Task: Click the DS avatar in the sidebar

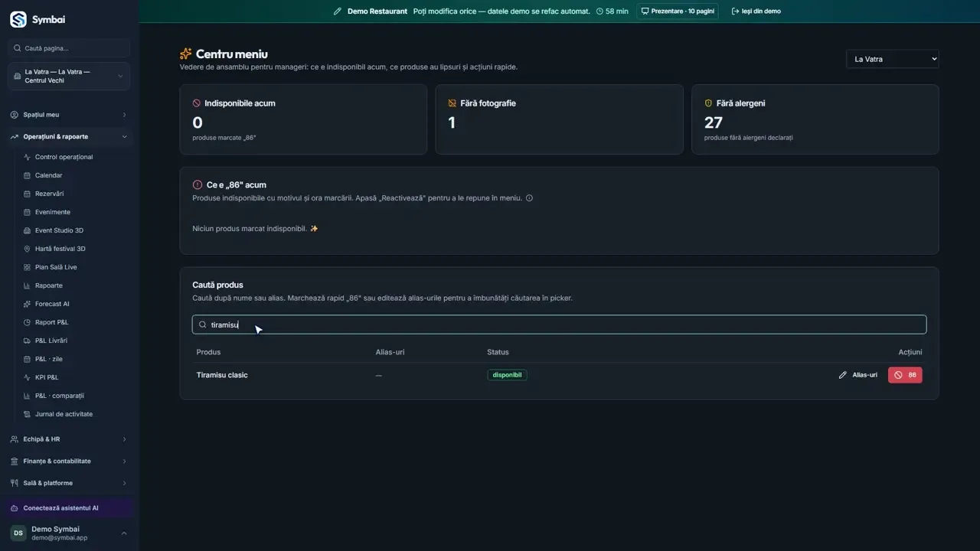Action: [x=18, y=533]
